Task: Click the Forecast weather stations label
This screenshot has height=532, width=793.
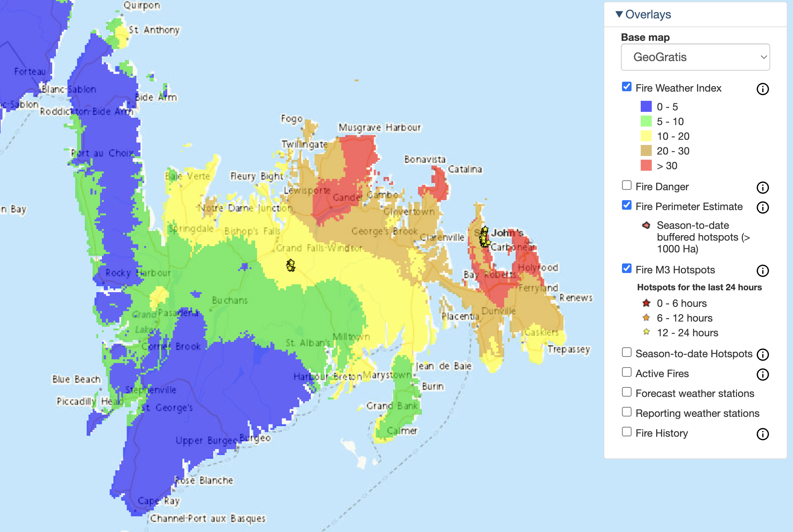Action: pyautogui.click(x=694, y=394)
